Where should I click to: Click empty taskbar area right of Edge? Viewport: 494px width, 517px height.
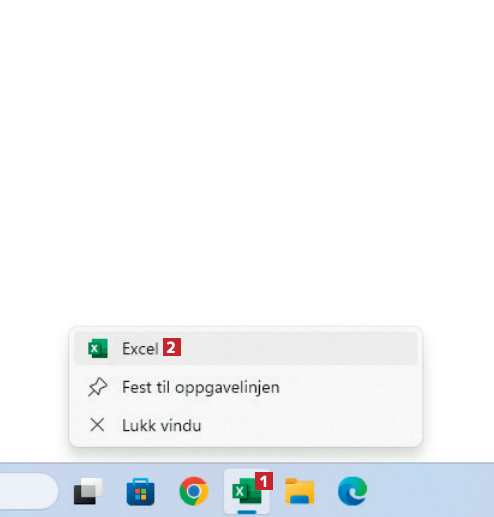pos(430,491)
